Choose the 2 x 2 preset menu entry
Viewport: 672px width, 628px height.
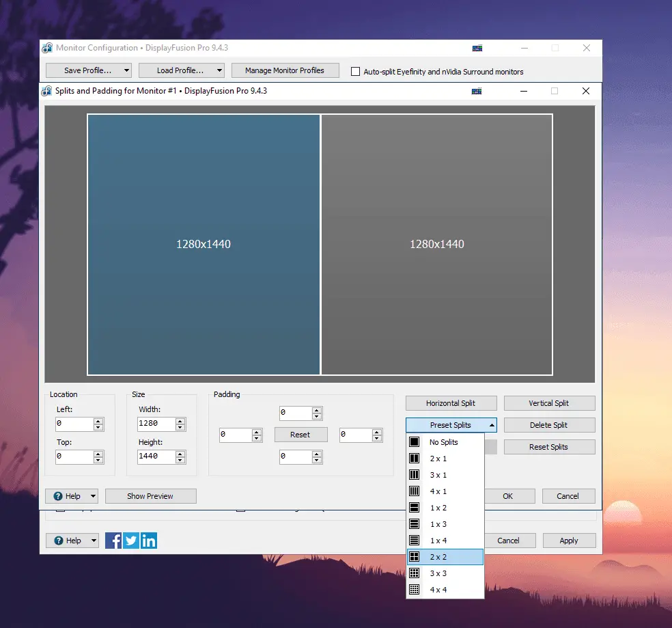pyautogui.click(x=445, y=557)
